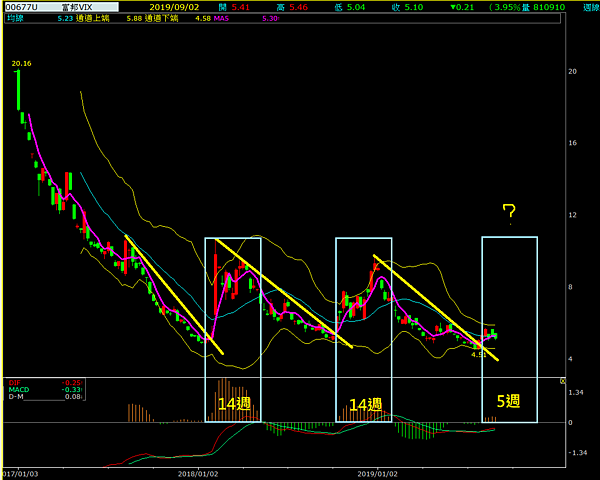Click the D-M indicator label
600x480 pixels.
pos(16,396)
